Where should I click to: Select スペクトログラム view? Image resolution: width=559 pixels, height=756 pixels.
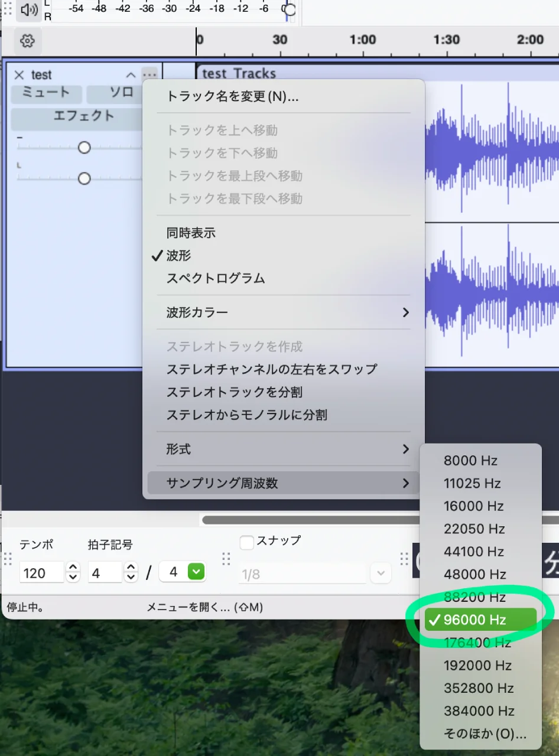[216, 279]
